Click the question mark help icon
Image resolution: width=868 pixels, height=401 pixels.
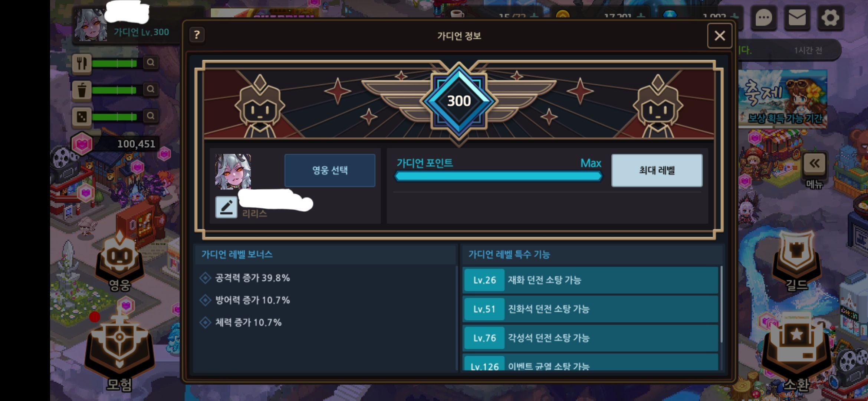click(197, 35)
